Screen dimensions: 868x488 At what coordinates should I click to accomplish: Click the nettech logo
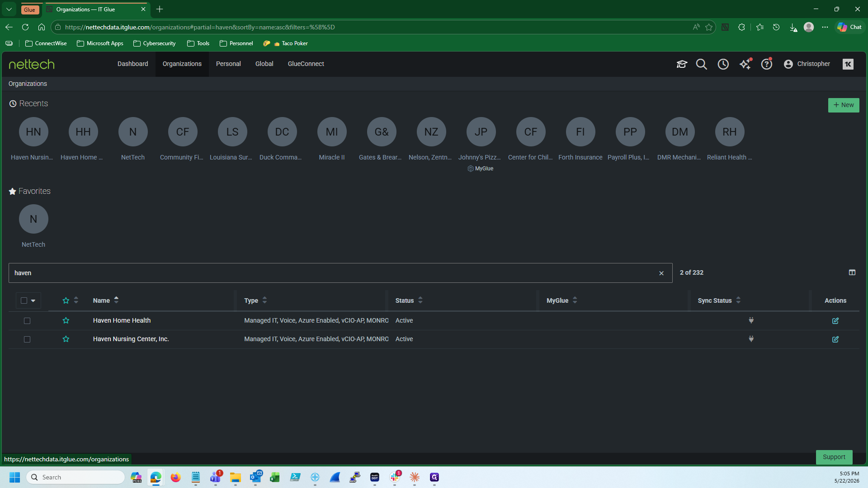[32, 64]
